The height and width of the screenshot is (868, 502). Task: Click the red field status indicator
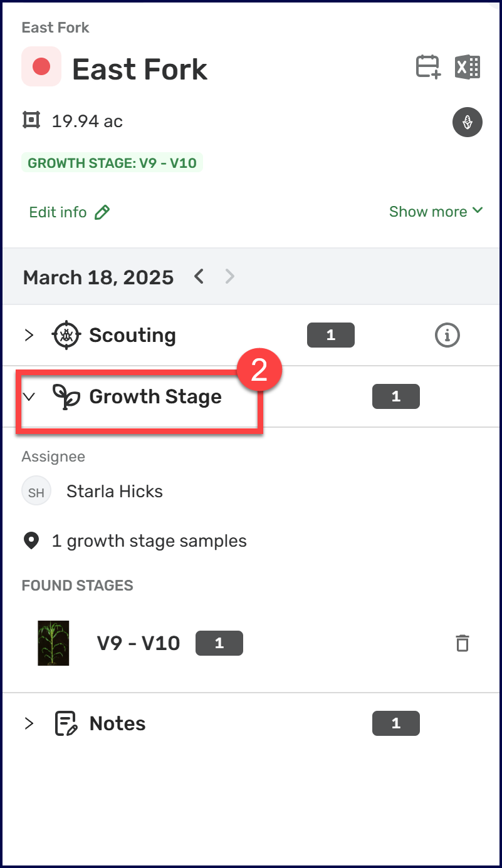(x=41, y=66)
